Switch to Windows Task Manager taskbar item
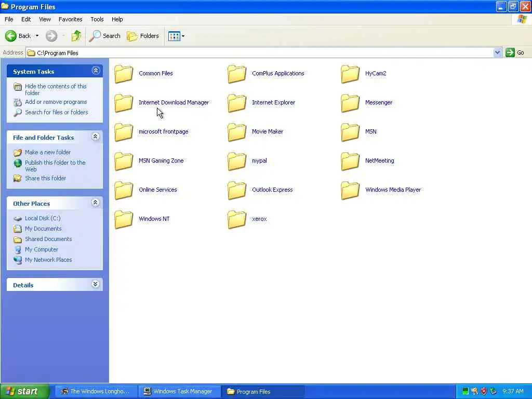This screenshot has width=532, height=399. [x=179, y=391]
